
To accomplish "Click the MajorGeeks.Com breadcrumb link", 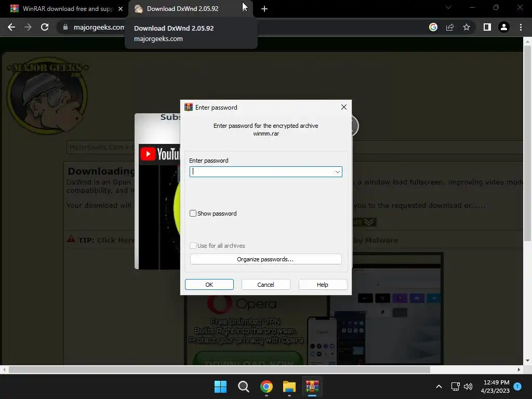I will [x=96, y=147].
